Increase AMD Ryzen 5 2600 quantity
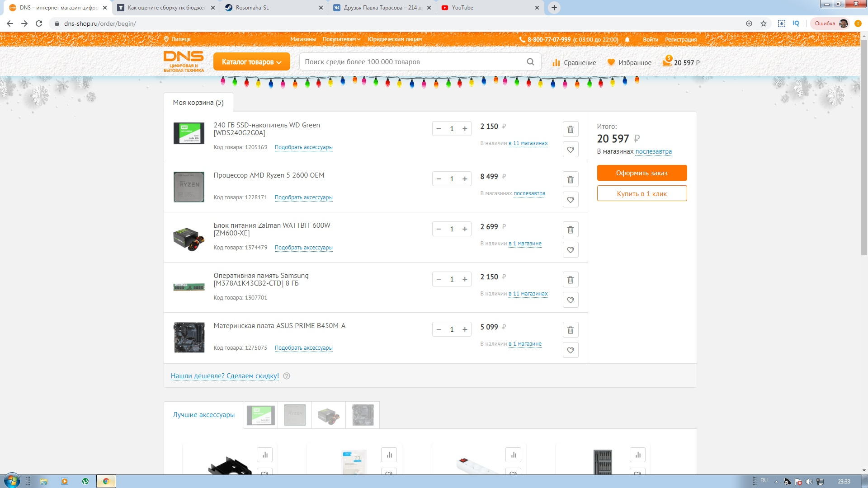The width and height of the screenshot is (868, 488). (465, 179)
